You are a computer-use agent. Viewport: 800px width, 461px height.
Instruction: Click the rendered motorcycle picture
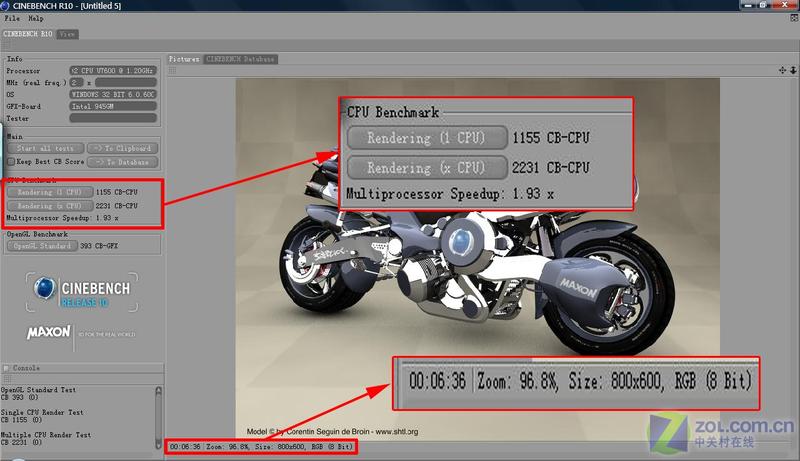pyautogui.click(x=478, y=259)
